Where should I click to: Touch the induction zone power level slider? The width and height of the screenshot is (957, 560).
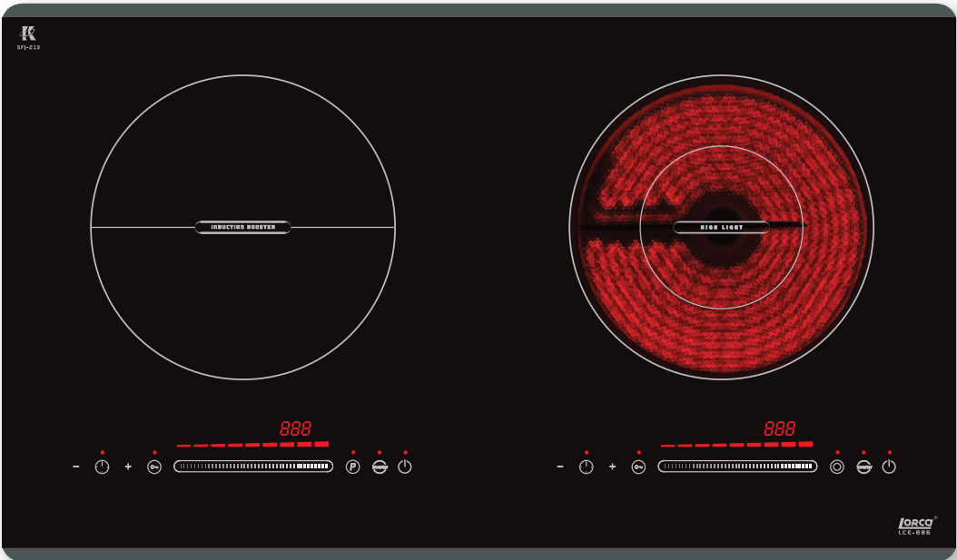point(253,466)
